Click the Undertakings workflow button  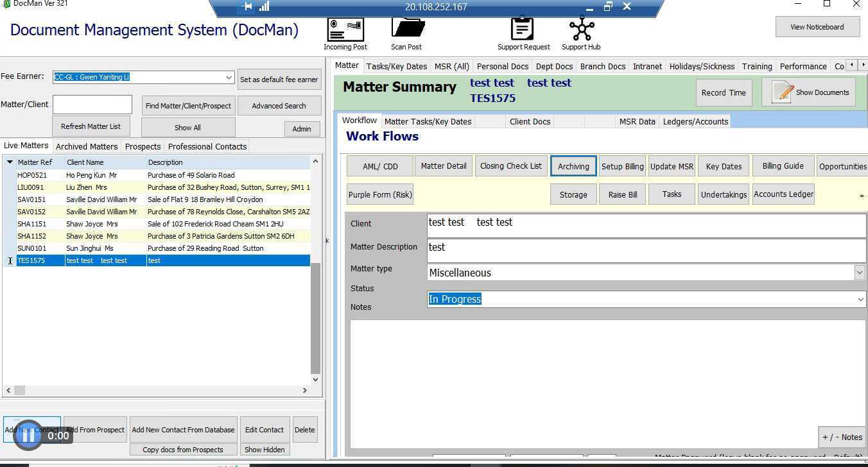tap(724, 194)
